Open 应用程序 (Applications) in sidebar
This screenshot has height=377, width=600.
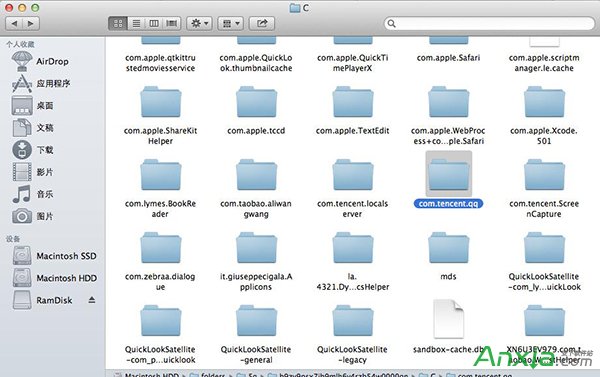tap(41, 83)
